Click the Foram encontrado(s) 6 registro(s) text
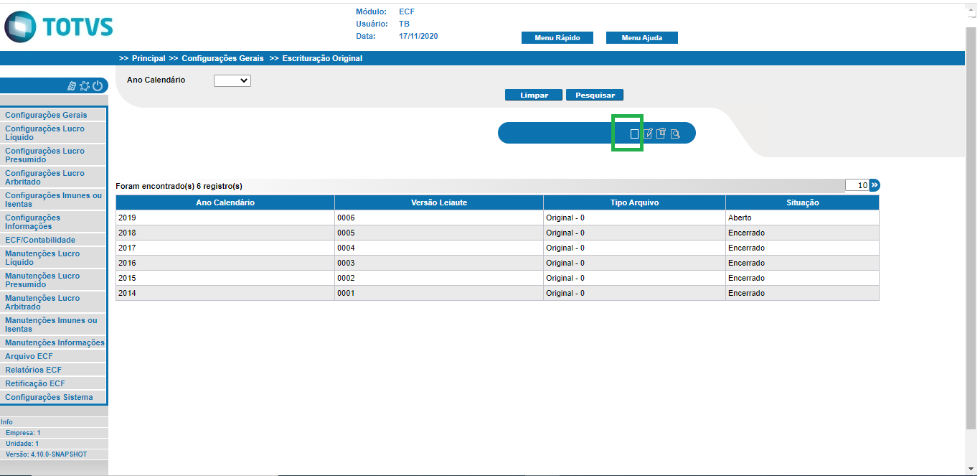 pyautogui.click(x=179, y=186)
